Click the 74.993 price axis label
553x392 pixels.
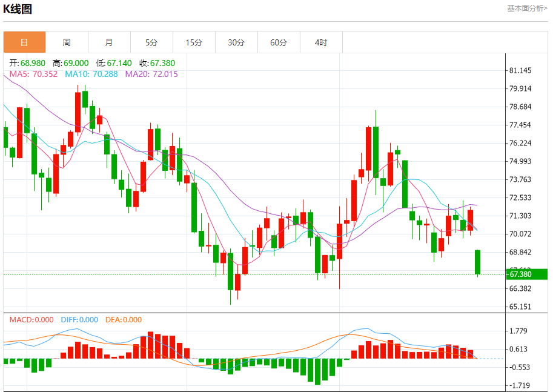click(520, 161)
